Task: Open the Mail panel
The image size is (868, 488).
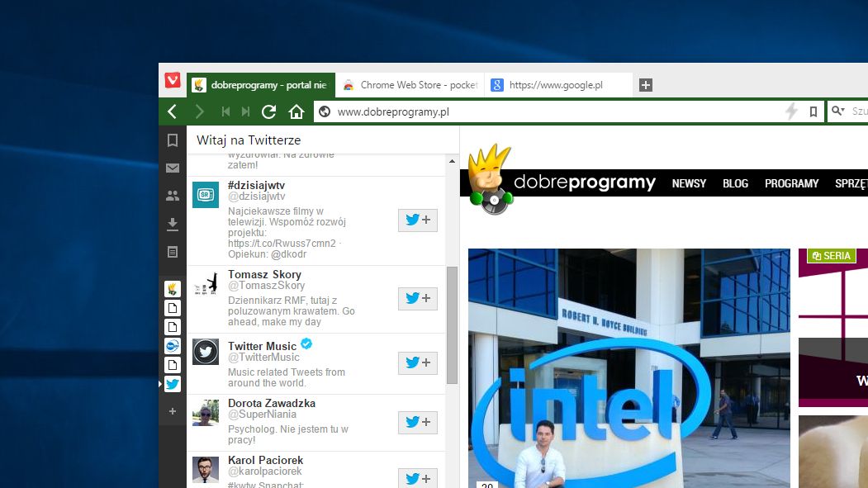Action: 173,168
